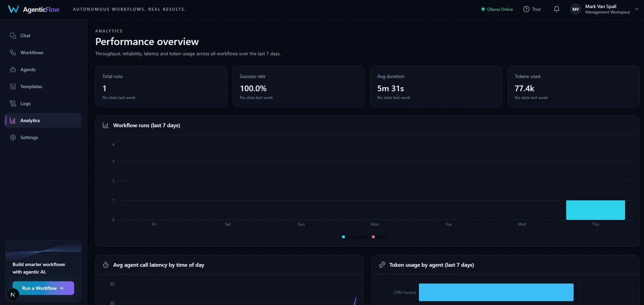Open the Agents robot icon
The width and height of the screenshot is (644, 305).
[13, 70]
